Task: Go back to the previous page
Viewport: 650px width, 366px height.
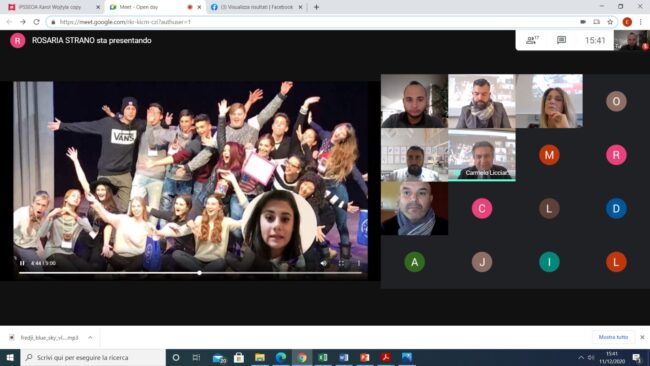Action: (9, 22)
